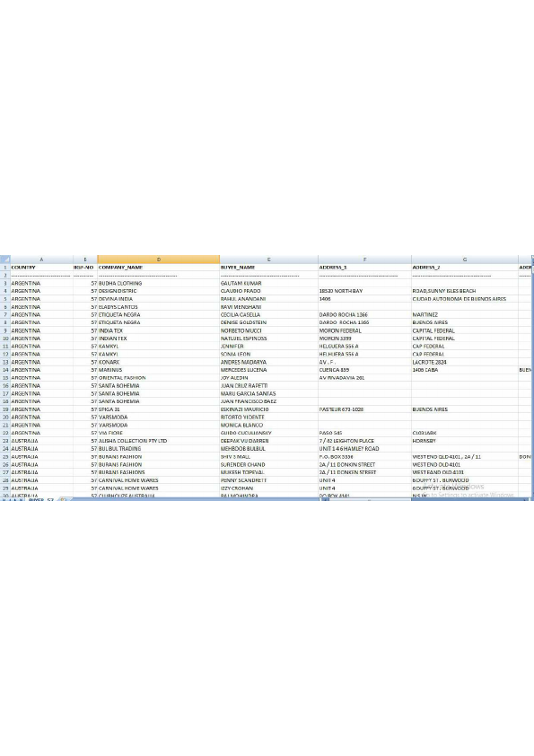
Task: Select cell MERCEDES LUCENA
Action: [268, 370]
